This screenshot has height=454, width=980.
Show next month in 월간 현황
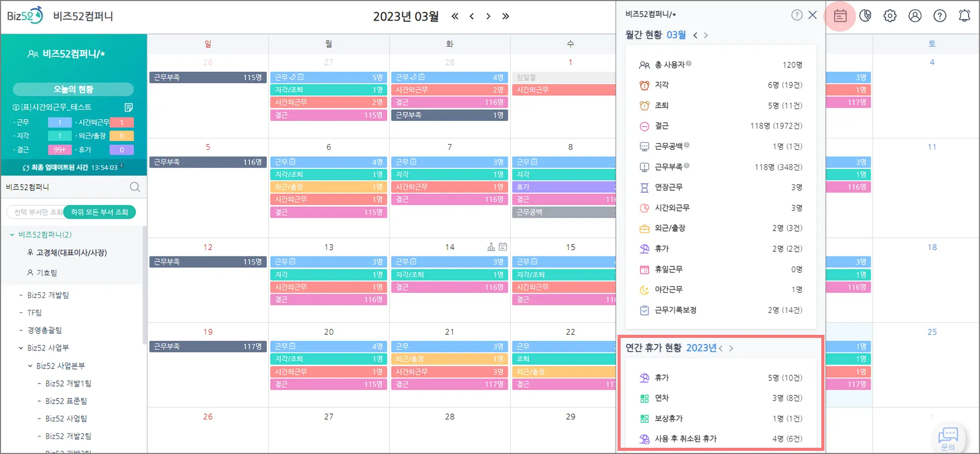click(706, 35)
